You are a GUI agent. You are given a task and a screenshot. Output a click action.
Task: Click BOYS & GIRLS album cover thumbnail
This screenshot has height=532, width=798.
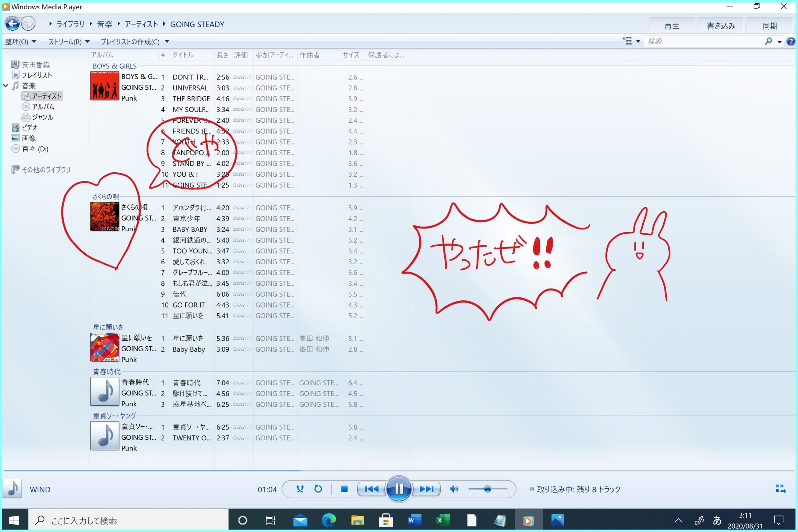(x=104, y=85)
